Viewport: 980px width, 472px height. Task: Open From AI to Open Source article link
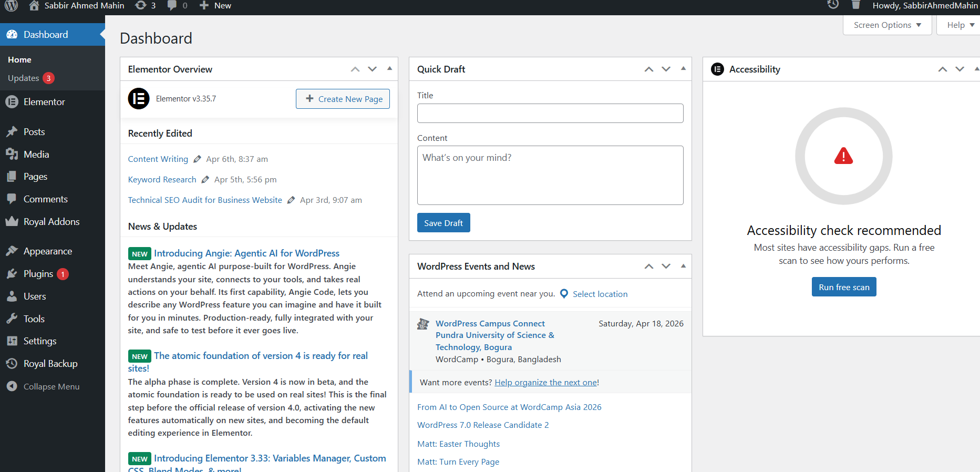(x=509, y=407)
